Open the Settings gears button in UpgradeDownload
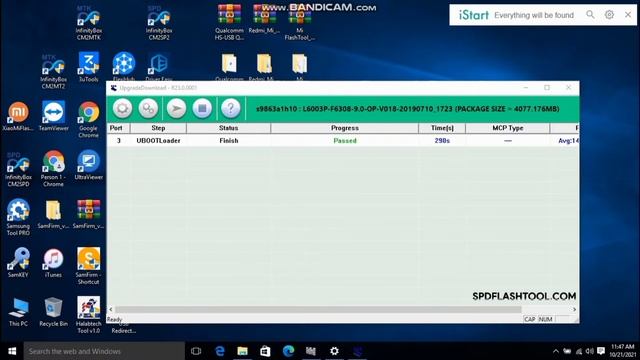Screen dimensions: 640x360 pyautogui.click(x=149, y=109)
